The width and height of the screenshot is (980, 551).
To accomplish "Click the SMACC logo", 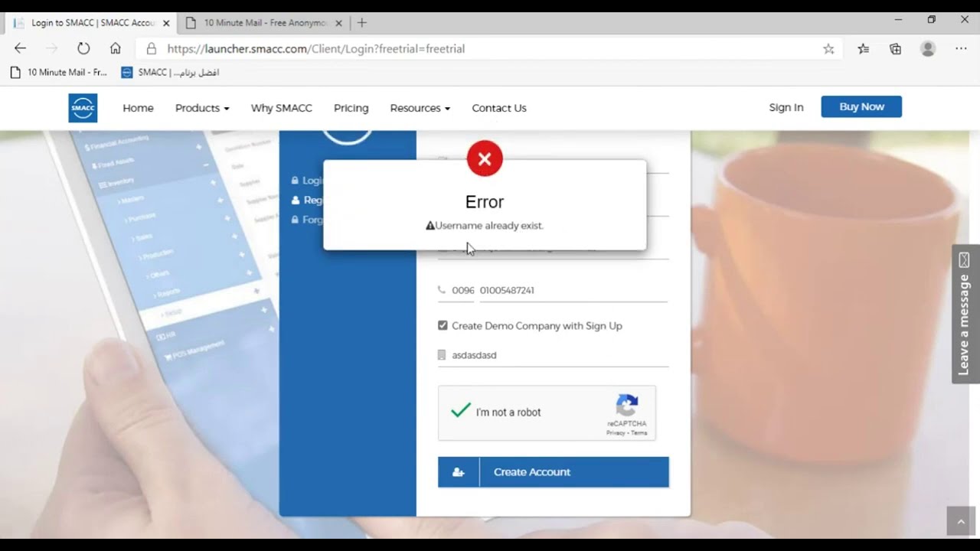I will click(83, 108).
